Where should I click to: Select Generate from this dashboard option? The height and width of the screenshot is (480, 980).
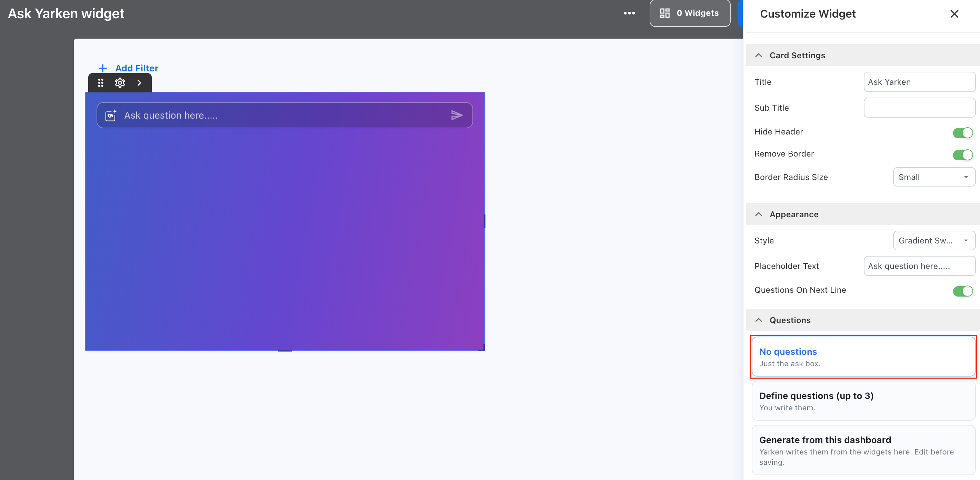pos(863,450)
